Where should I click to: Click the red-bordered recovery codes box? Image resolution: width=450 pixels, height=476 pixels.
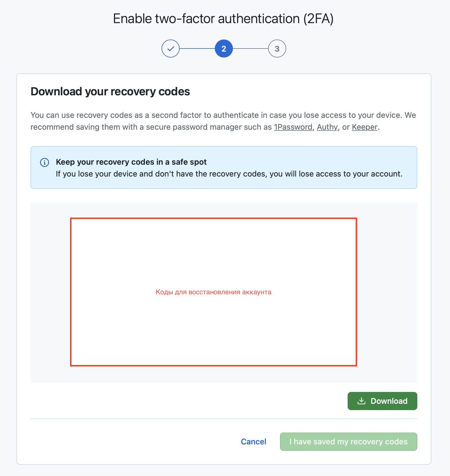tap(214, 292)
